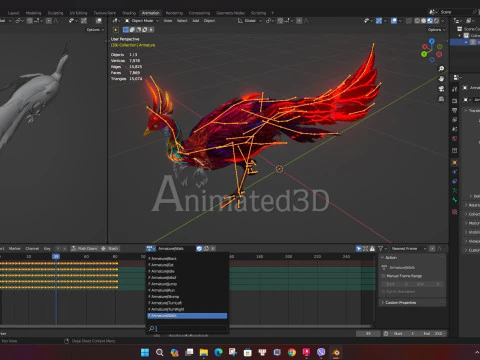Select Armature|TurnLeft action from list

(187, 303)
